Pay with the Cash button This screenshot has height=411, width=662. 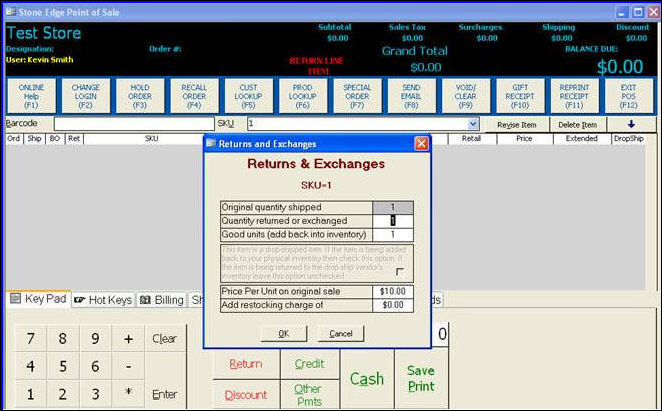click(x=367, y=379)
